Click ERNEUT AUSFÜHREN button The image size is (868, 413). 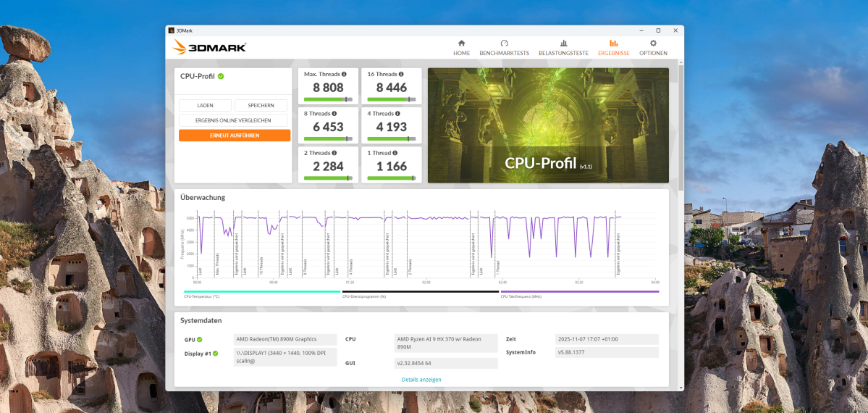[234, 135]
